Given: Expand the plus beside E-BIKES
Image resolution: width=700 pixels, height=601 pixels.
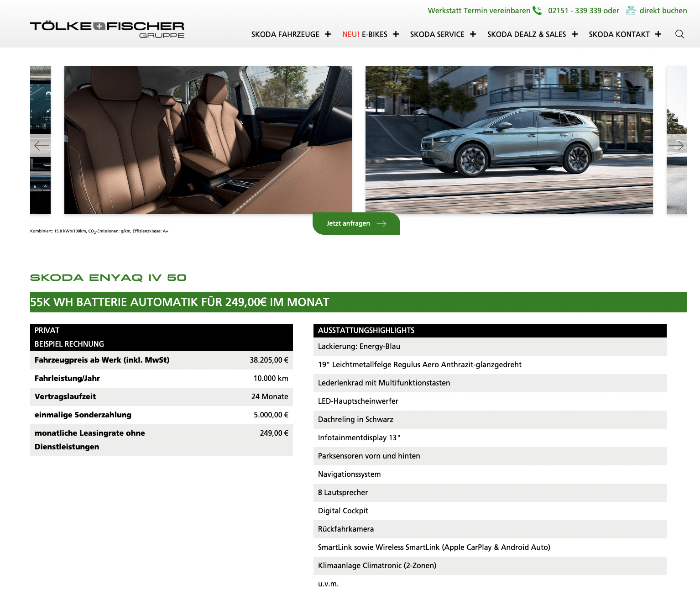Looking at the screenshot, I should (x=396, y=34).
